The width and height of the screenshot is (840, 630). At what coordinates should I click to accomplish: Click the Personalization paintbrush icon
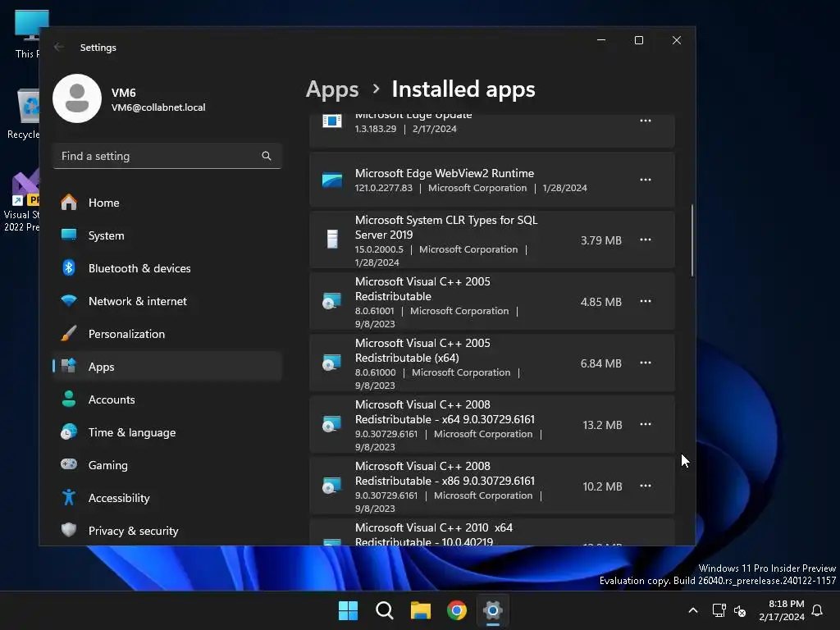point(69,333)
